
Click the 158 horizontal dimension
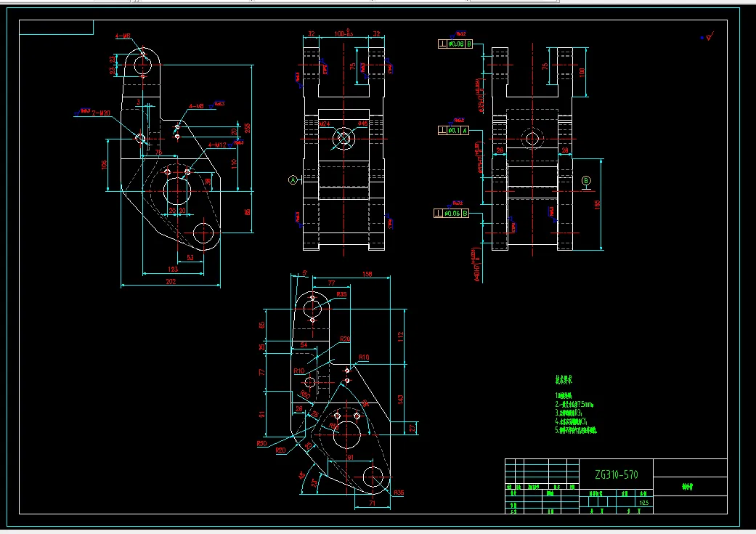367,274
